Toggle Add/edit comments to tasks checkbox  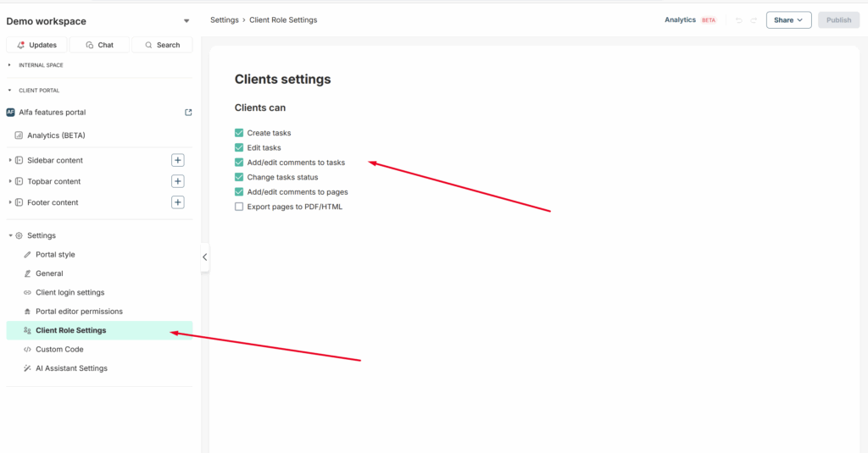point(239,163)
